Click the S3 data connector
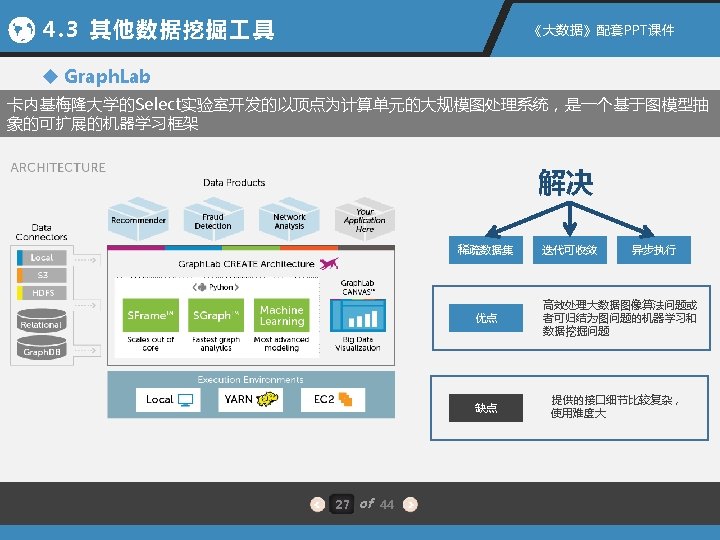The height and width of the screenshot is (540, 720). (x=42, y=275)
